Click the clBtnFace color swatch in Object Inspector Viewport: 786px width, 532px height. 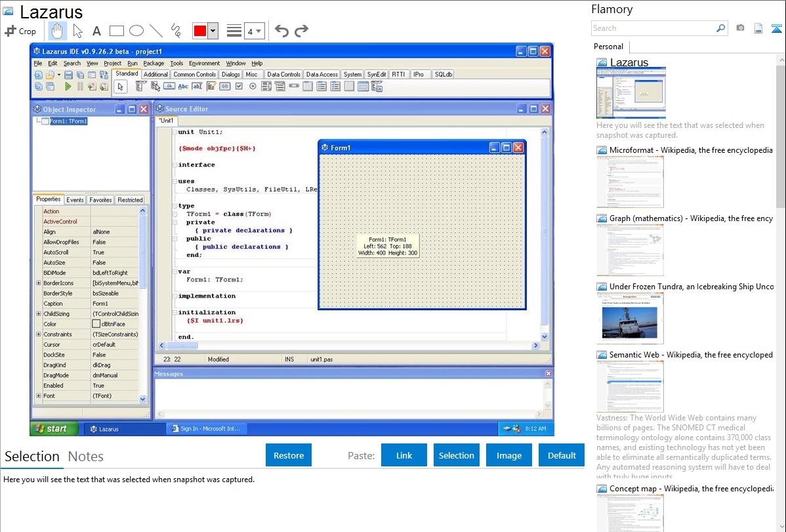[x=96, y=324]
